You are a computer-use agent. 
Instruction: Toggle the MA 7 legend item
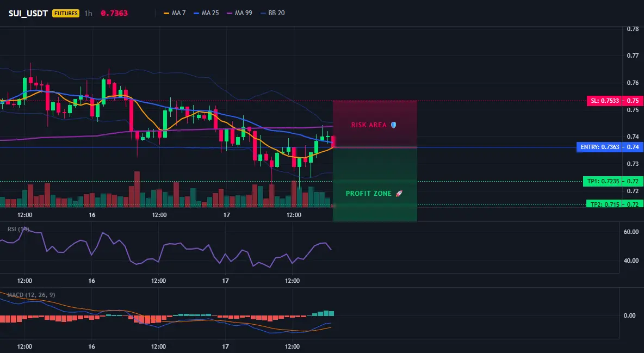tap(175, 13)
